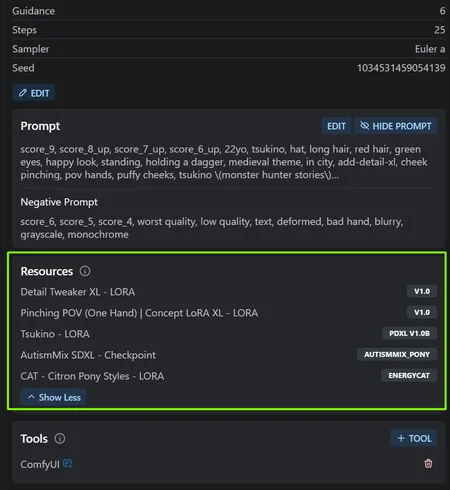Delete ComfyUI with the trash icon
The height and width of the screenshot is (490, 450).
click(x=428, y=463)
